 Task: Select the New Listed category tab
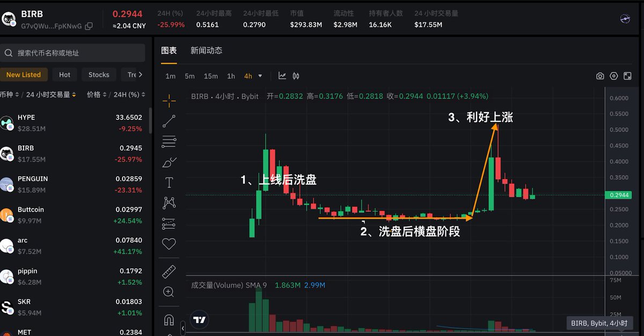(x=24, y=75)
